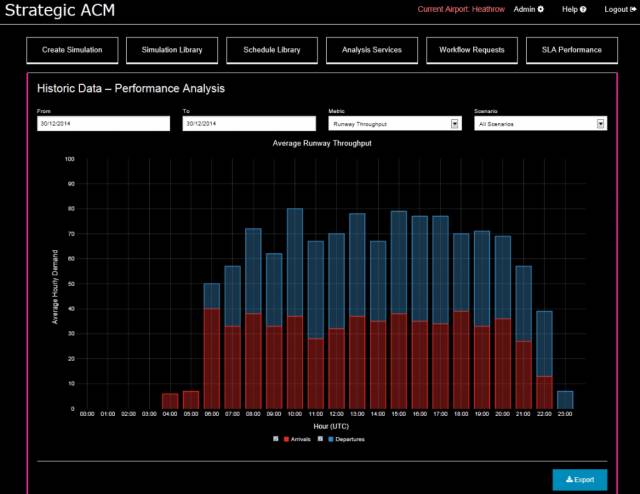Open the Workflow Requests tab
This screenshot has height=494, width=640.
[472, 50]
